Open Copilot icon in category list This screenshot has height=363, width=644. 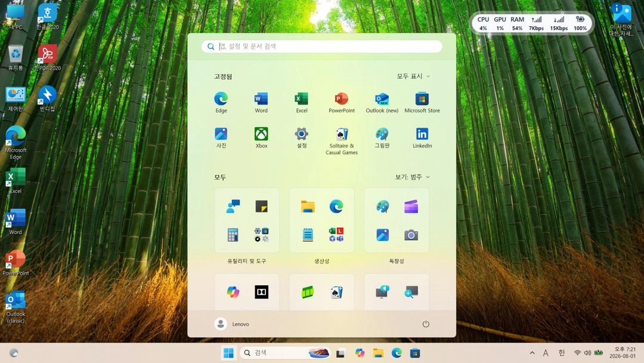point(233,292)
